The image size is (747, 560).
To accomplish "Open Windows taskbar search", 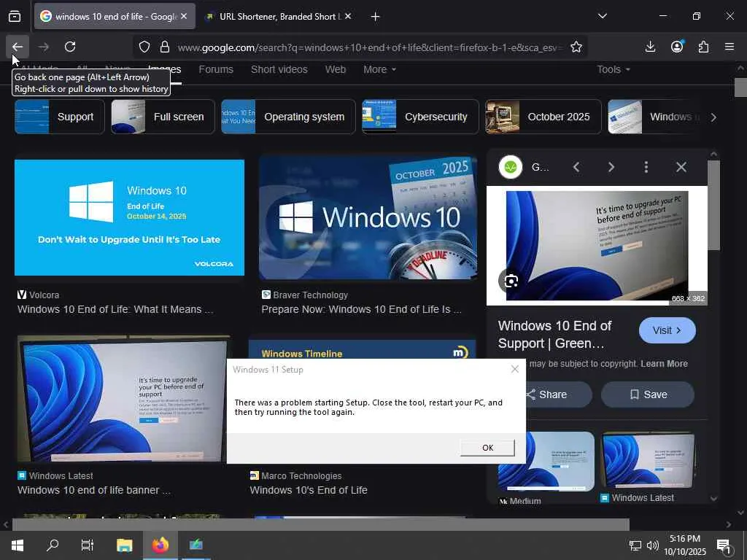I will [x=53, y=545].
